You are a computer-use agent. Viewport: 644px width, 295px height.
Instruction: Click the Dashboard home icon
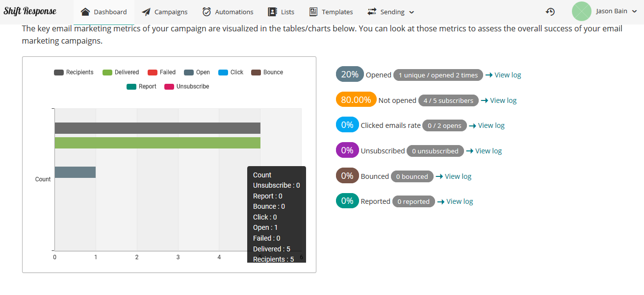(85, 12)
